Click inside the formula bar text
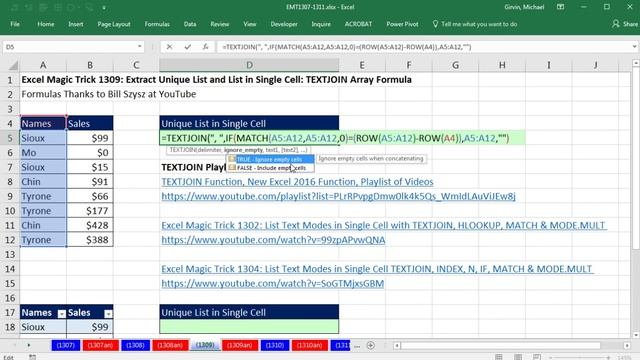The height and width of the screenshot is (360, 640). tap(347, 47)
